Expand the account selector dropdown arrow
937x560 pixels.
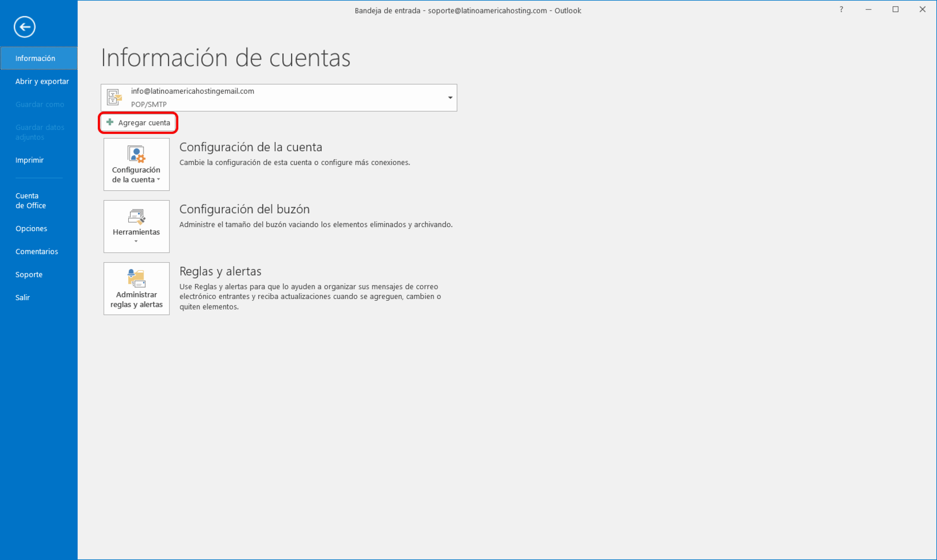coord(450,98)
